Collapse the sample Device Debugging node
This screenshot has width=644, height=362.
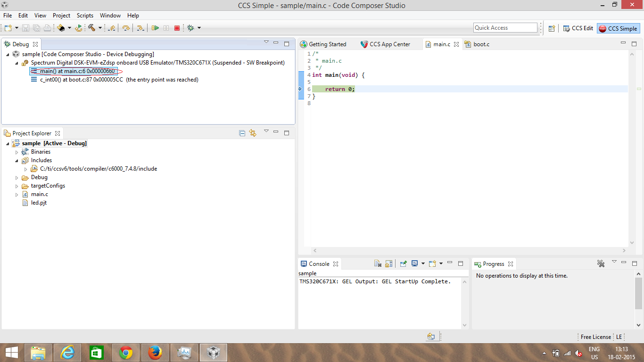click(x=8, y=54)
